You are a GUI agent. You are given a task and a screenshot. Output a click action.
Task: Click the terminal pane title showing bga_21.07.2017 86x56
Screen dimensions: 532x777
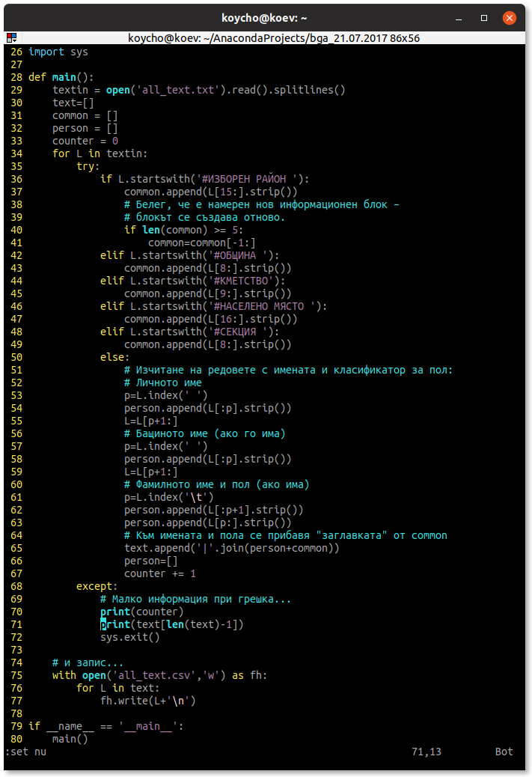pos(274,38)
